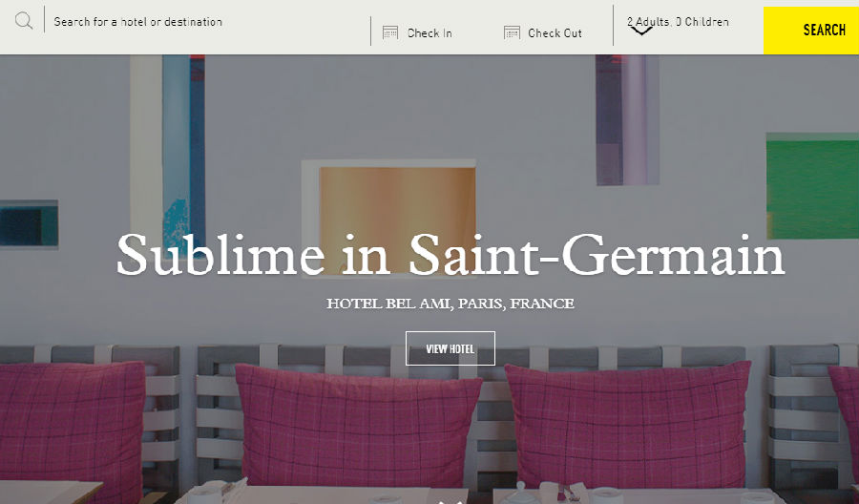Click the leftmost pink cushion in photo
The width and height of the screenshot is (859, 504).
[x=72, y=421]
